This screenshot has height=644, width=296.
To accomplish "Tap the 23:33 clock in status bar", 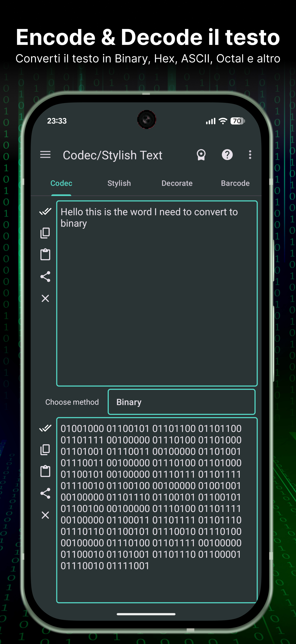I will click(x=57, y=121).
